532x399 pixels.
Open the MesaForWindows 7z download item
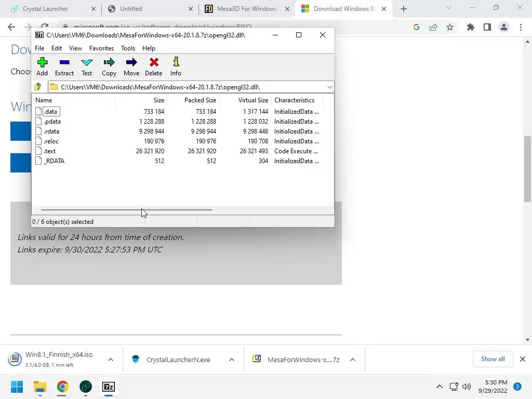click(x=303, y=360)
